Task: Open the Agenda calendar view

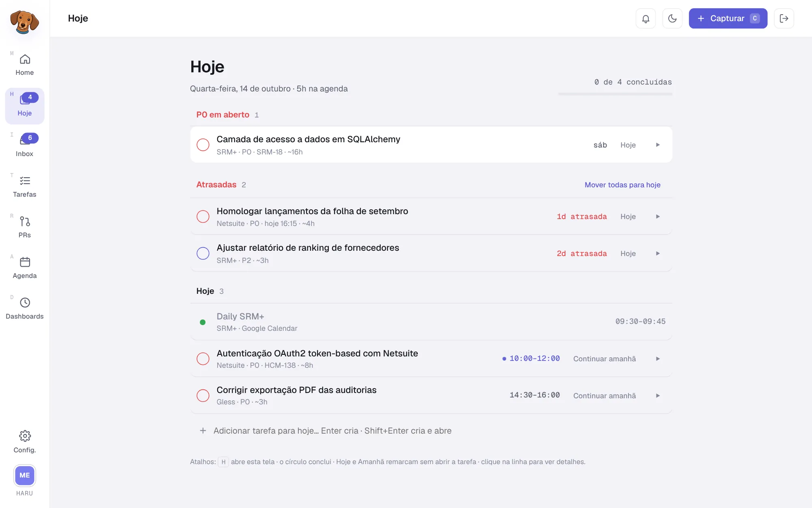Action: 25,268
